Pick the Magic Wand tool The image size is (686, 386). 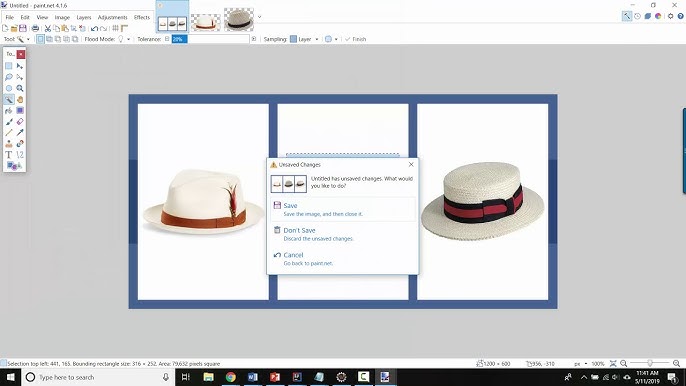tap(9, 99)
